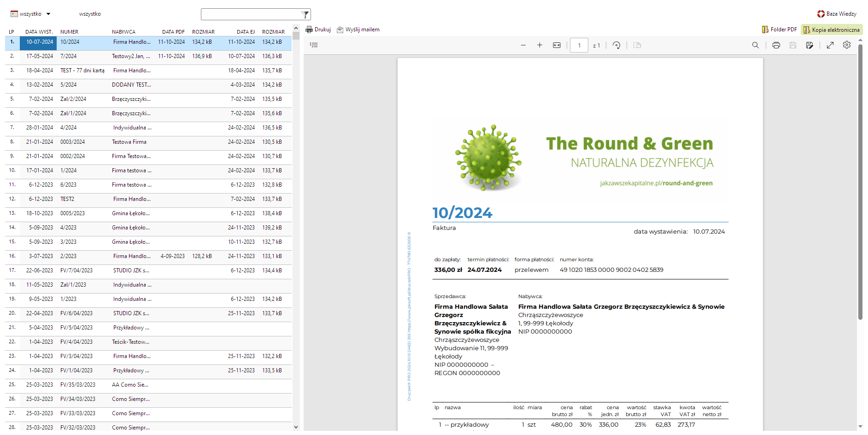The height and width of the screenshot is (435, 868).
Task: Open PDF viewer settings gear
Action: 846,45
